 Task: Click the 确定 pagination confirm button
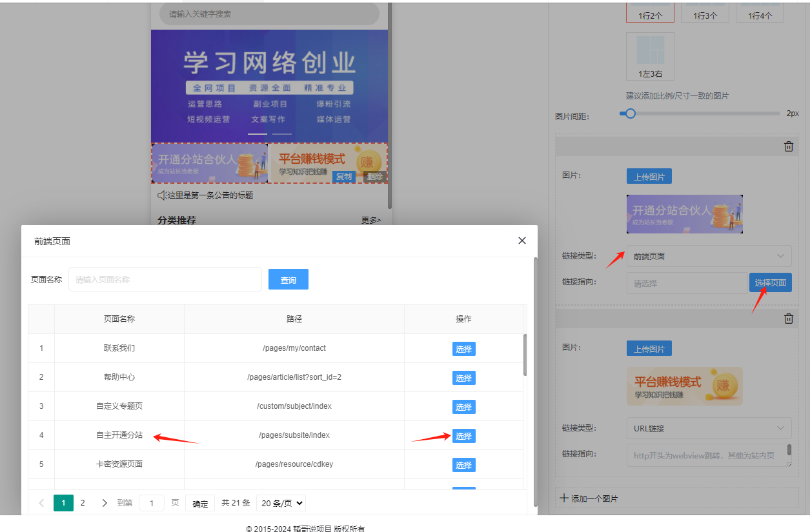click(x=200, y=504)
